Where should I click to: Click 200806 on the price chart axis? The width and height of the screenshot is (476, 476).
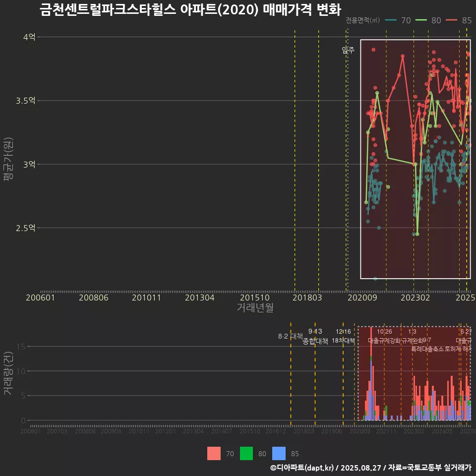pyautogui.click(x=94, y=297)
